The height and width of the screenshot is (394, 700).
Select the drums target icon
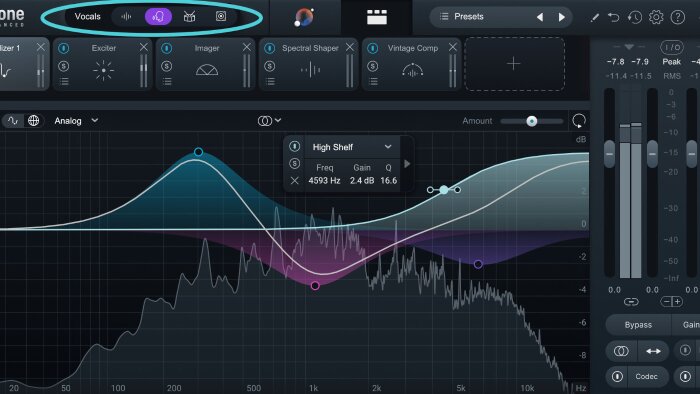click(189, 17)
